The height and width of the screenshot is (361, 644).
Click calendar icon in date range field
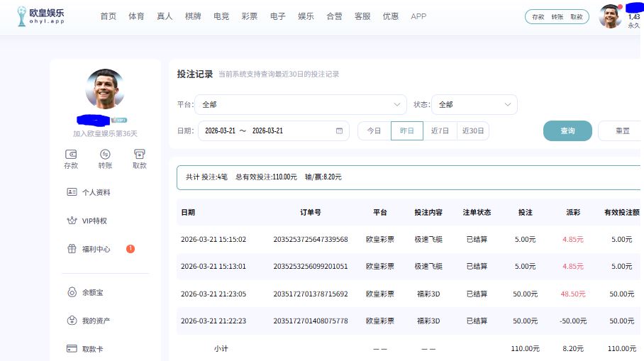tap(339, 131)
